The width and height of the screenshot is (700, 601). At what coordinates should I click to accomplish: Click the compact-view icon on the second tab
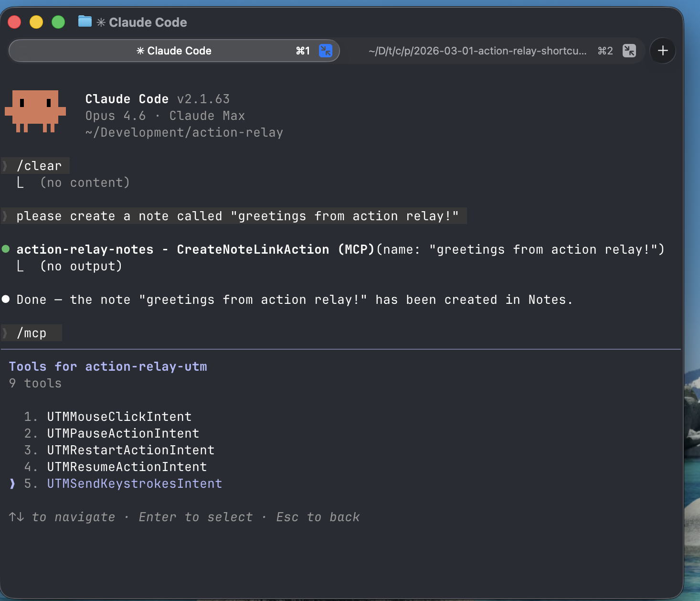[x=630, y=51]
